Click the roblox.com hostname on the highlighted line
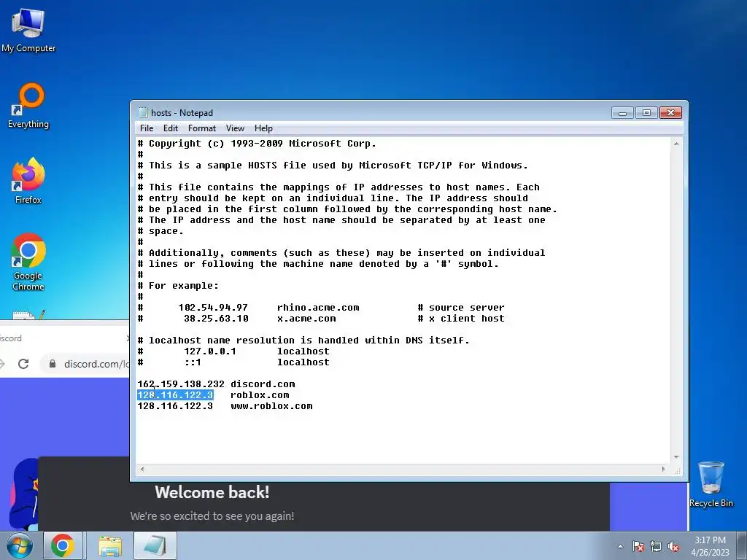This screenshot has height=560, width=747. [260, 395]
